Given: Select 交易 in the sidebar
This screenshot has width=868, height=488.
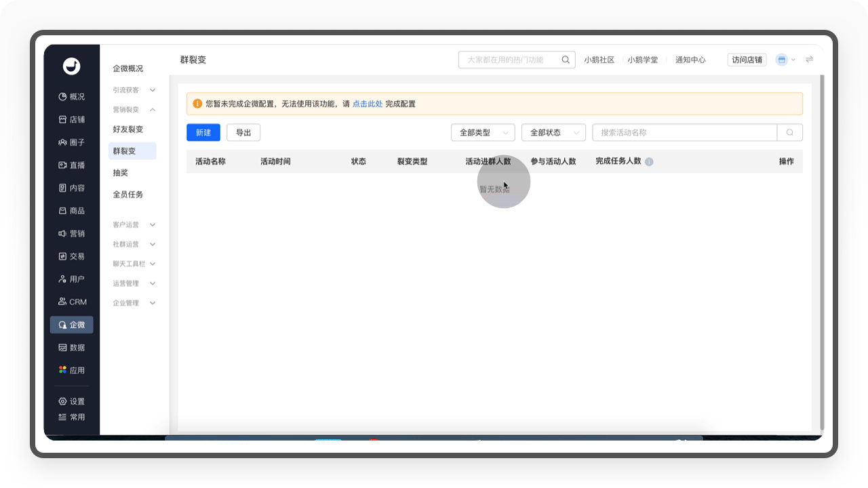Looking at the screenshot, I should click(71, 257).
